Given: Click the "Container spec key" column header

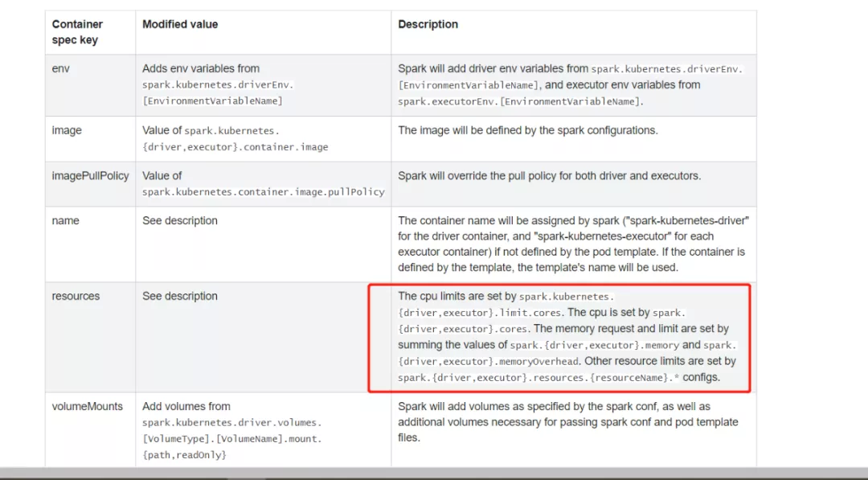Looking at the screenshot, I should click(77, 32).
